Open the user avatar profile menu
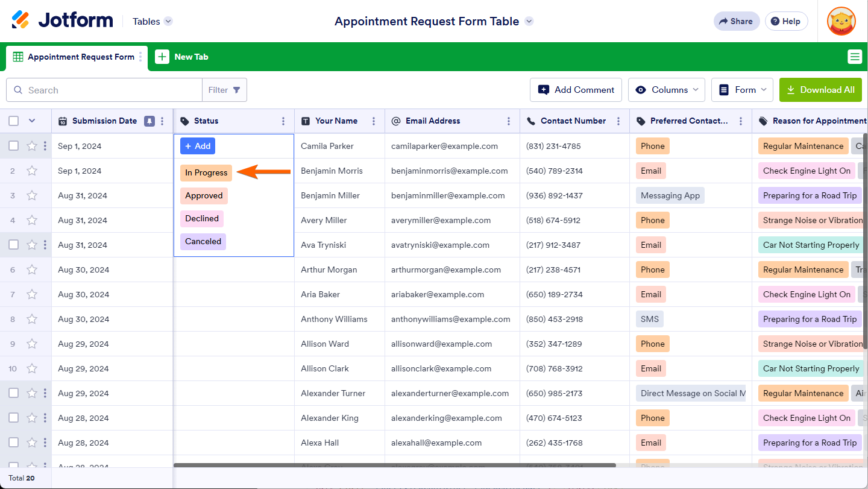Image resolution: width=868 pixels, height=489 pixels. (x=841, y=21)
